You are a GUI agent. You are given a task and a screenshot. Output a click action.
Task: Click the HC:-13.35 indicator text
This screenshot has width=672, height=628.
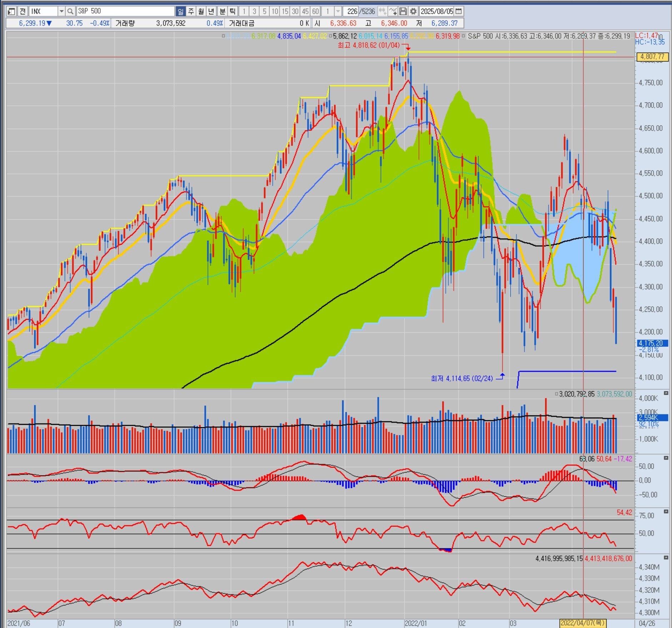pyautogui.click(x=650, y=42)
